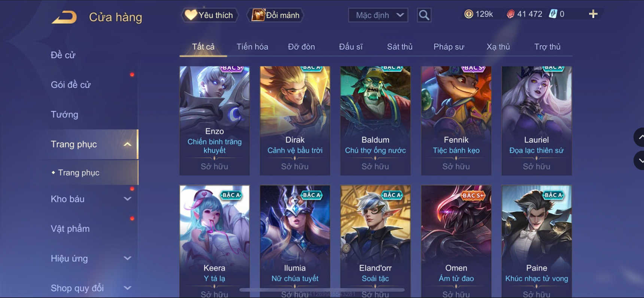Tap the back arrow beside Cửa hàng
The width and height of the screenshot is (644, 298).
tap(64, 17)
